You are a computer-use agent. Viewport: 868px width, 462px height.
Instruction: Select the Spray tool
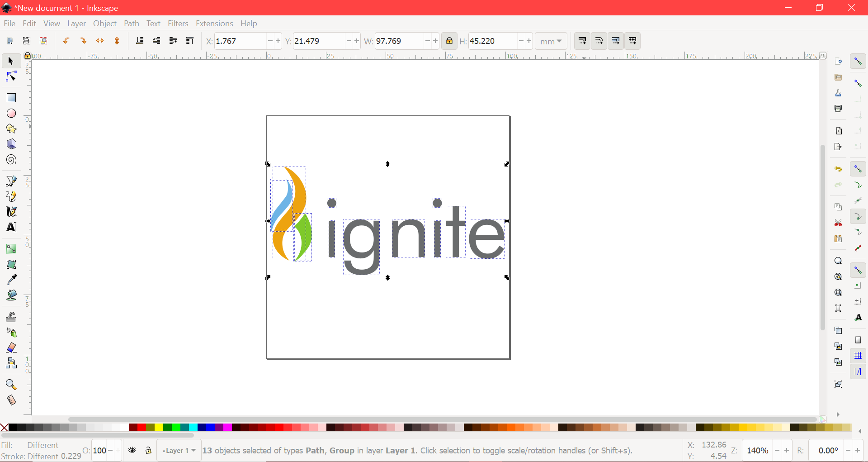point(11,332)
